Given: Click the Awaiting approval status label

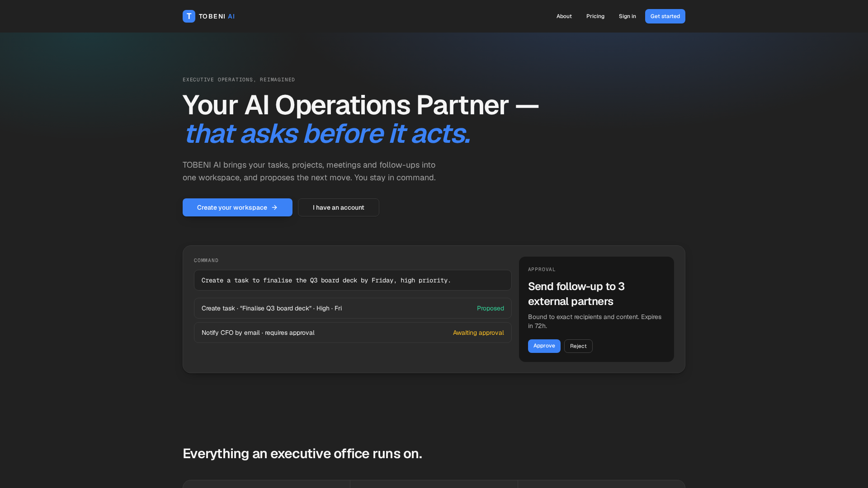Looking at the screenshot, I should [478, 333].
